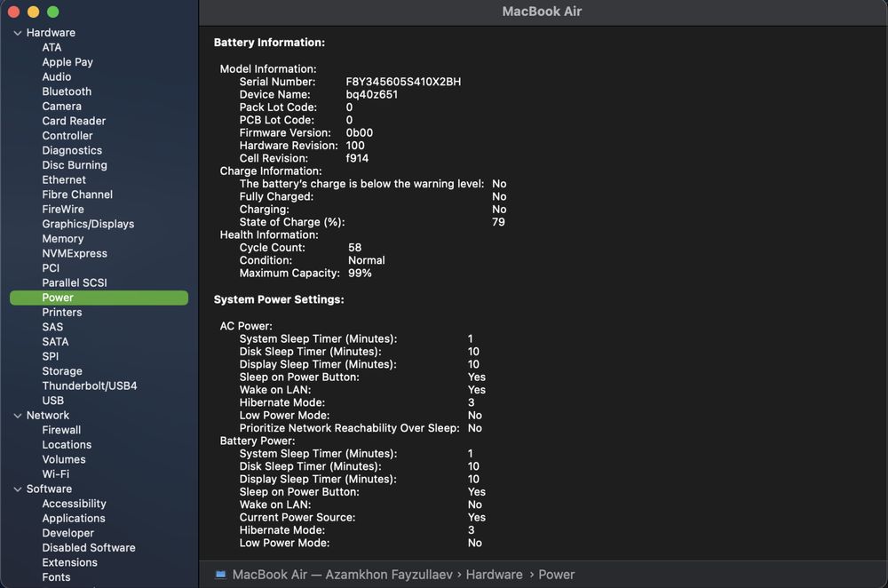
Task: Click the highlighted Power entry
Action: (99, 298)
